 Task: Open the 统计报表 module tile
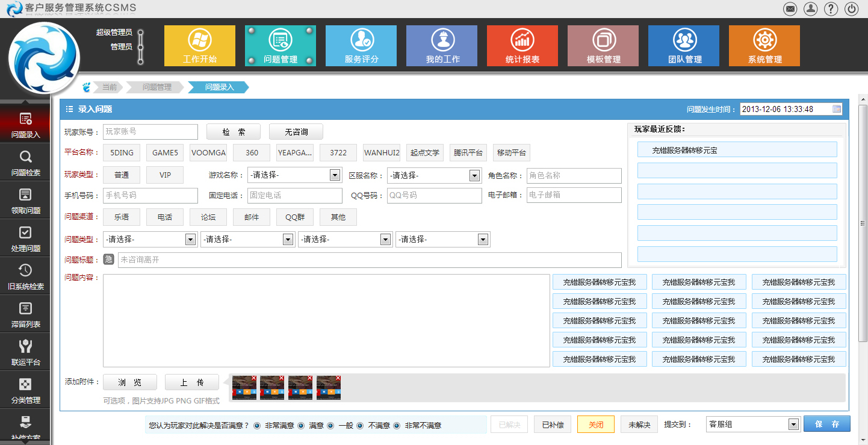[x=522, y=46]
